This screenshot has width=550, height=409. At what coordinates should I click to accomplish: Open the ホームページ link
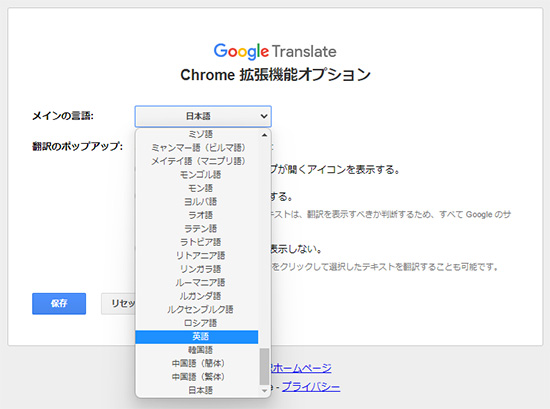point(301,368)
